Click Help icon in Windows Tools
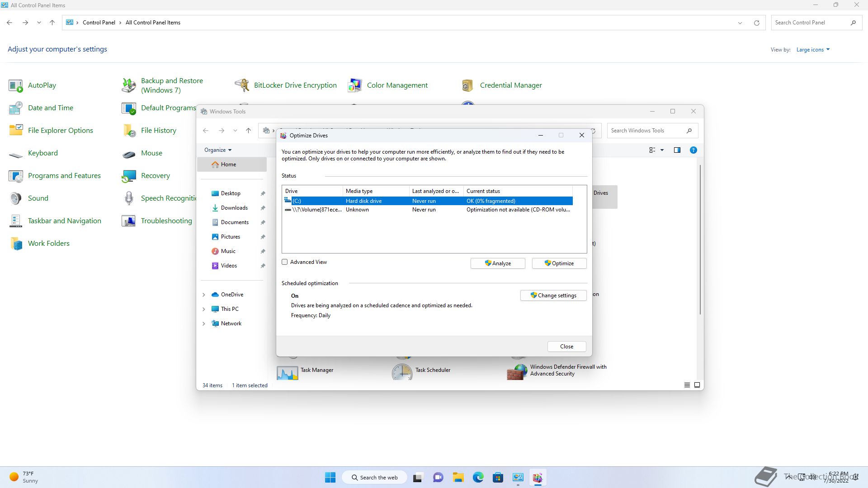The height and width of the screenshot is (488, 868). [693, 150]
